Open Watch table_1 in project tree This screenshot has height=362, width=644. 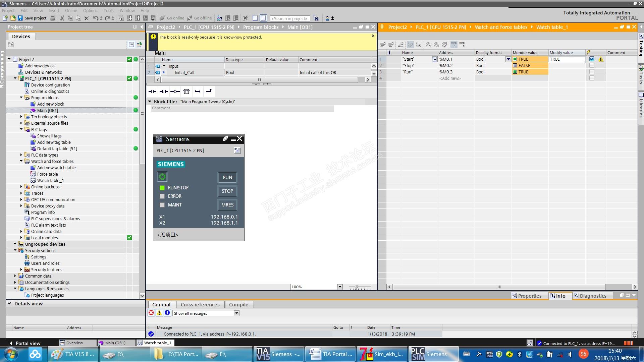point(50,180)
